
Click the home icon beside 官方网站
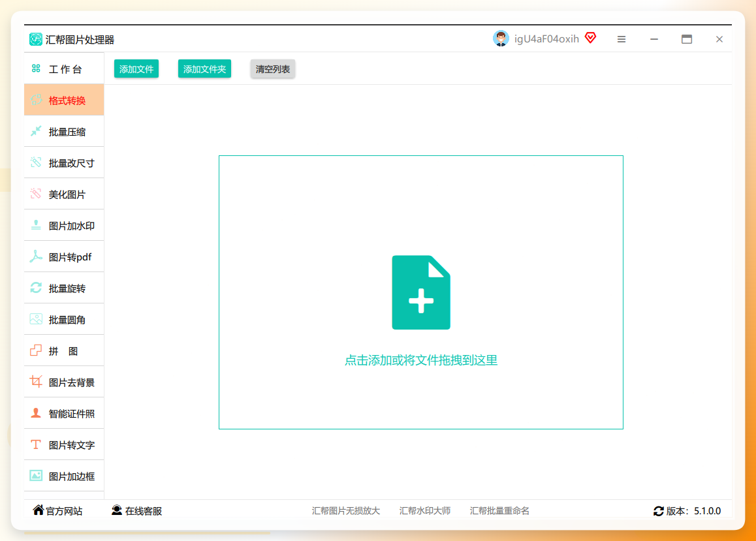[38, 510]
